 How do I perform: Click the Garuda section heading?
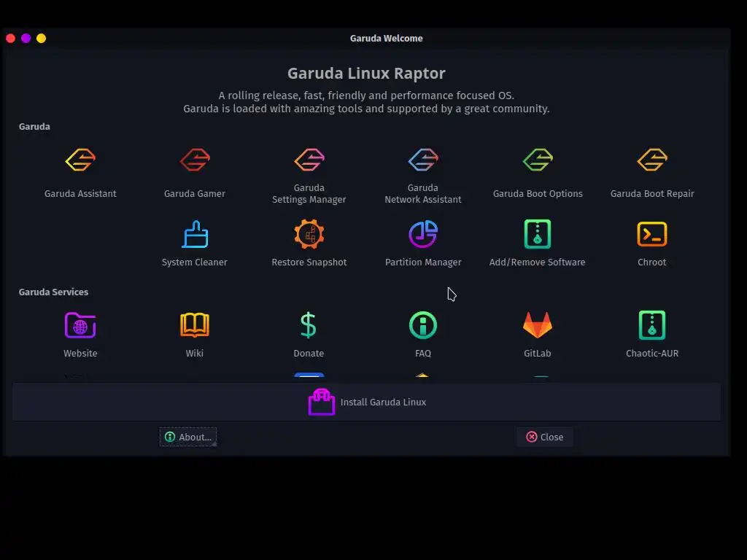click(34, 126)
